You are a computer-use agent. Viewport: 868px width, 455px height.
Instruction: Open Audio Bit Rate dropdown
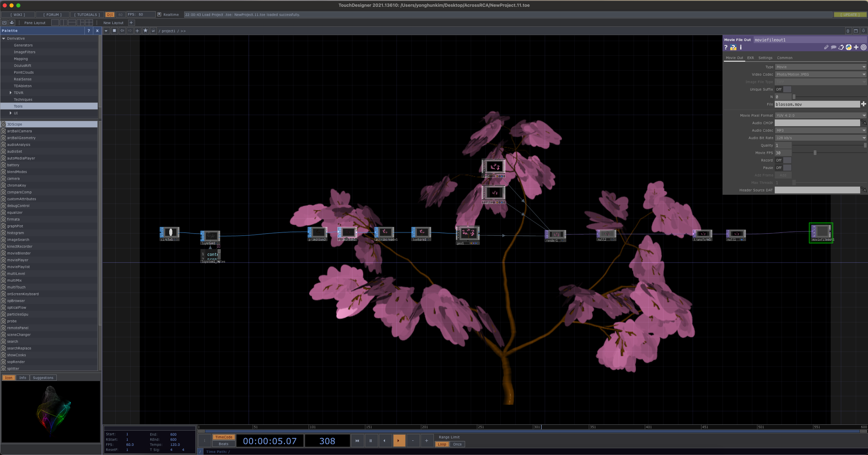click(821, 138)
